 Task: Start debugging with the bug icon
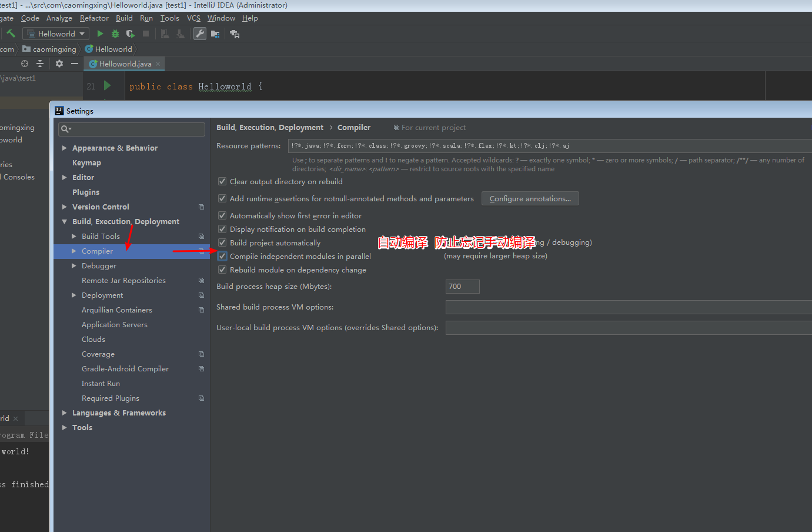(115, 34)
